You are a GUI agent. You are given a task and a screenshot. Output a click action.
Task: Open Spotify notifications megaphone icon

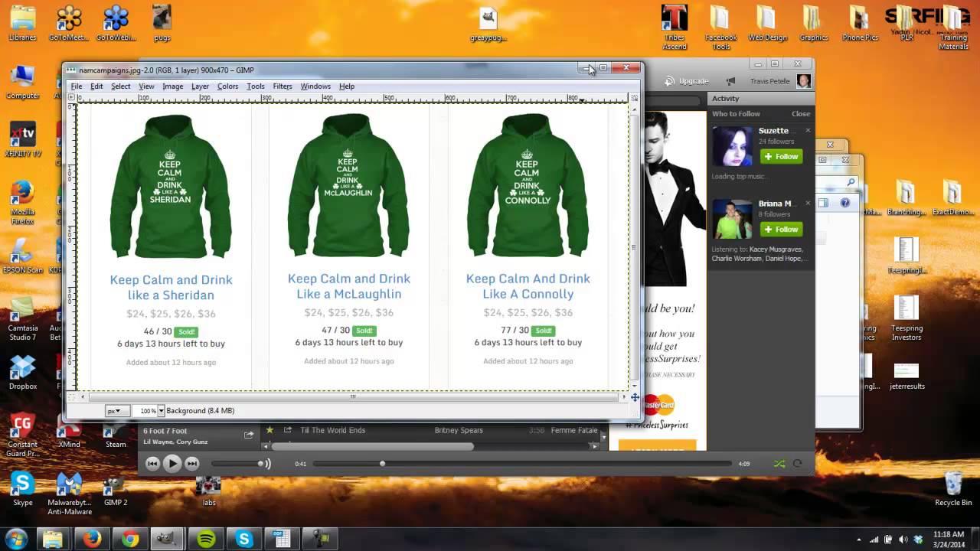pos(731,81)
